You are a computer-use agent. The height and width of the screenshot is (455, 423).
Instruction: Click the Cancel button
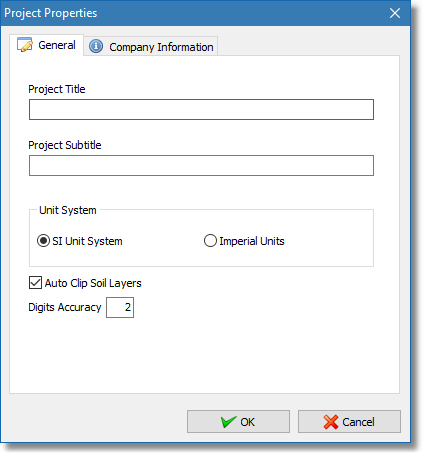tap(349, 422)
